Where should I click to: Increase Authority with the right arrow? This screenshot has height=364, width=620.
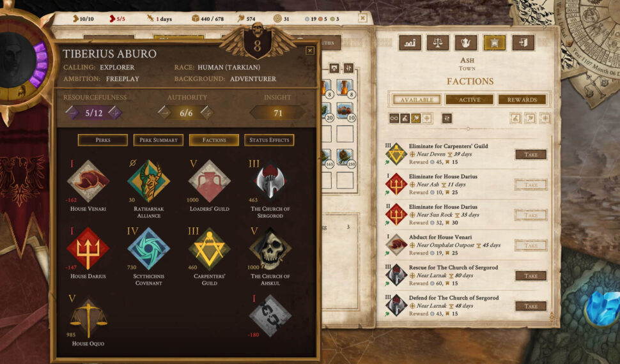tap(207, 112)
